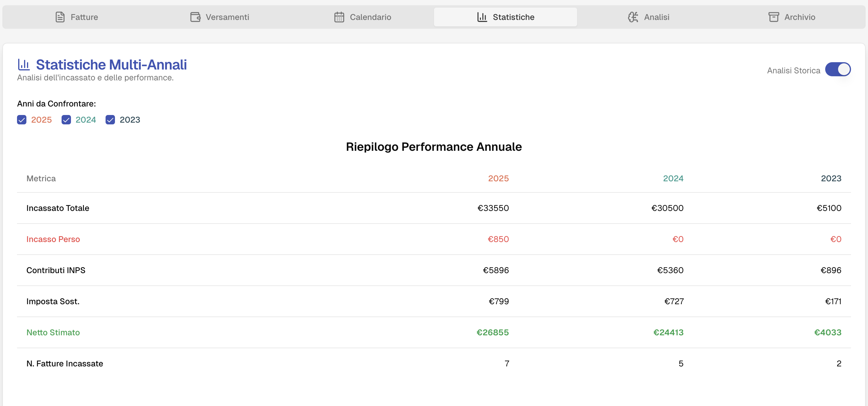
Task: Toggle the 2024 comparison checkbox
Action: 66,120
